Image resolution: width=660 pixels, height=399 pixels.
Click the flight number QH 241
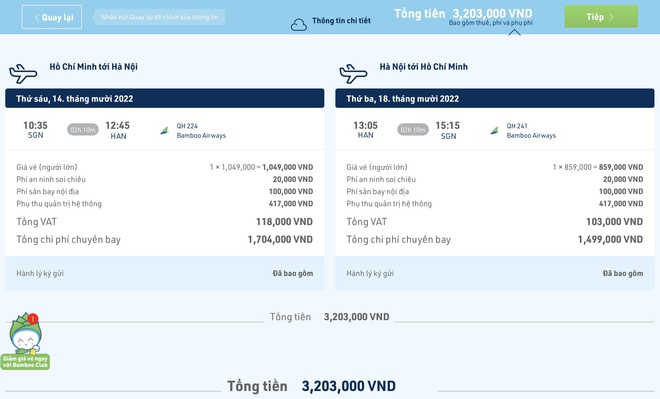(517, 126)
